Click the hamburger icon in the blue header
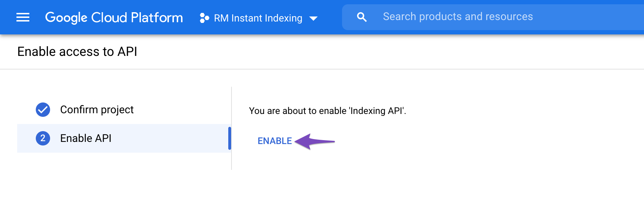Viewport: 644px width, 215px height. coord(23,17)
